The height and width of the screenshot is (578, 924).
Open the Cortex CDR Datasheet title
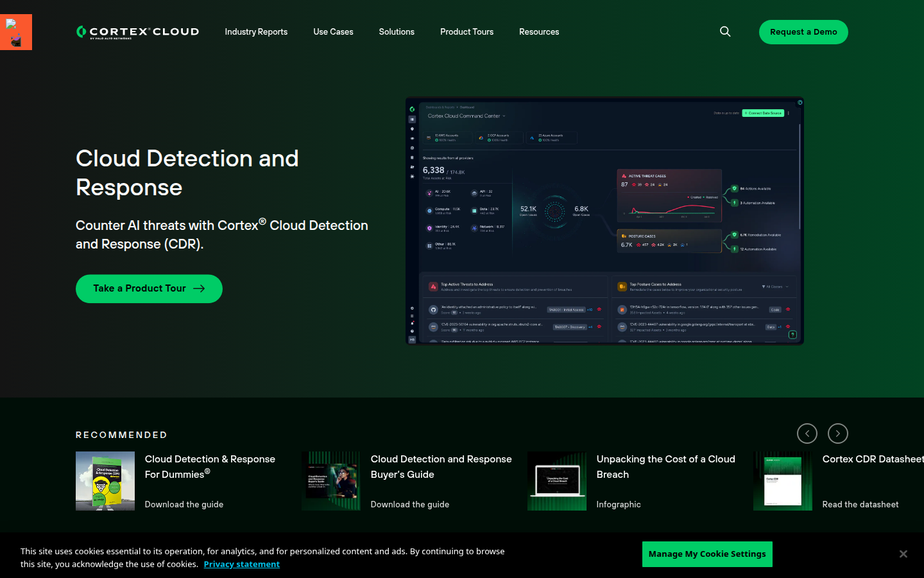pos(873,459)
